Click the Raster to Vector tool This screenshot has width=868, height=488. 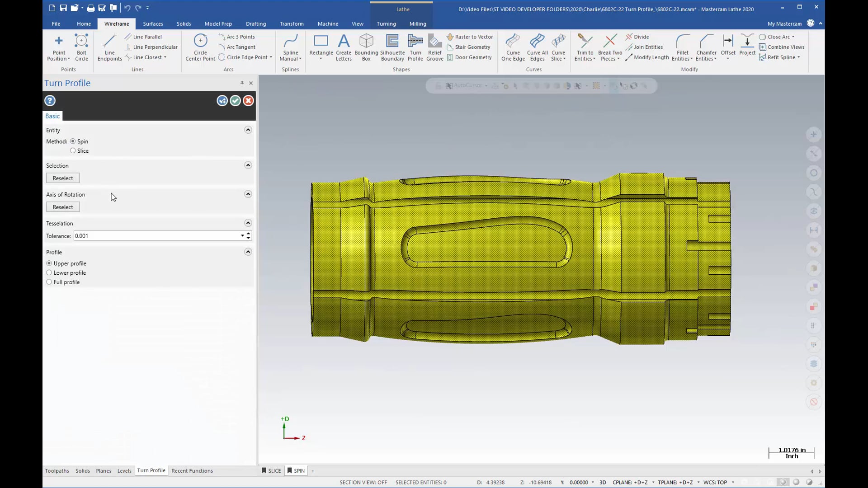click(x=470, y=36)
